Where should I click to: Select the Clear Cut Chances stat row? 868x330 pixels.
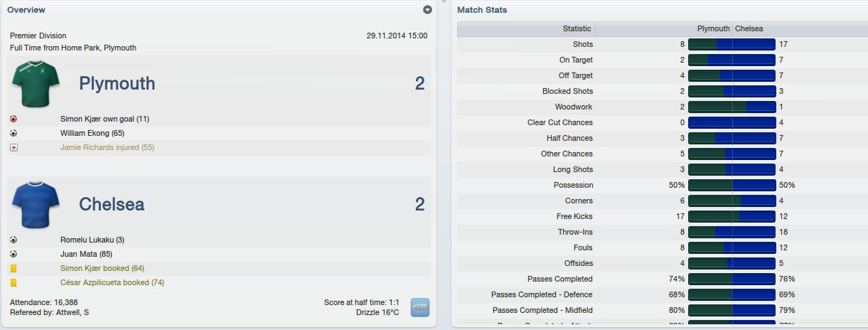click(662, 122)
